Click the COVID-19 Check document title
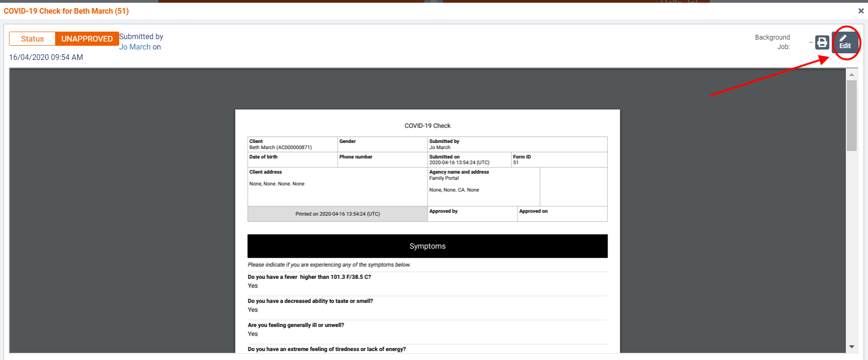This screenshot has width=868, height=360. coord(427,126)
